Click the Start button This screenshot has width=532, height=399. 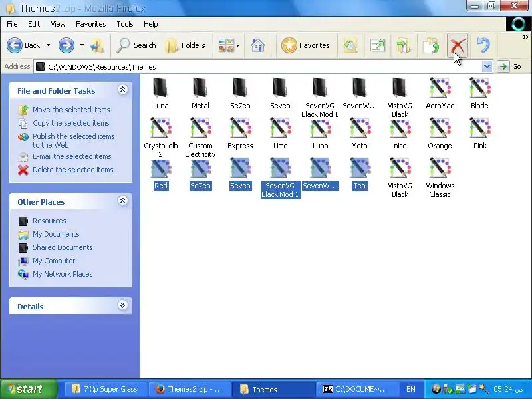tap(29, 389)
